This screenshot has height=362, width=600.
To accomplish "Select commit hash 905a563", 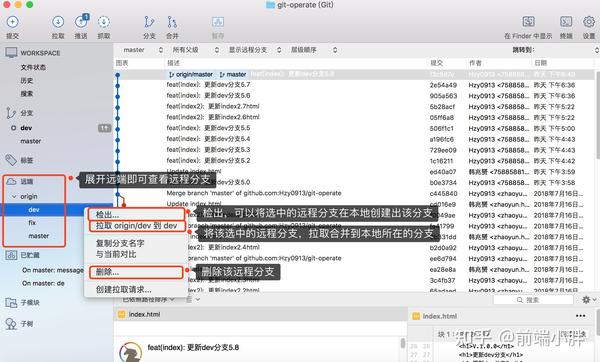I will pos(443,96).
